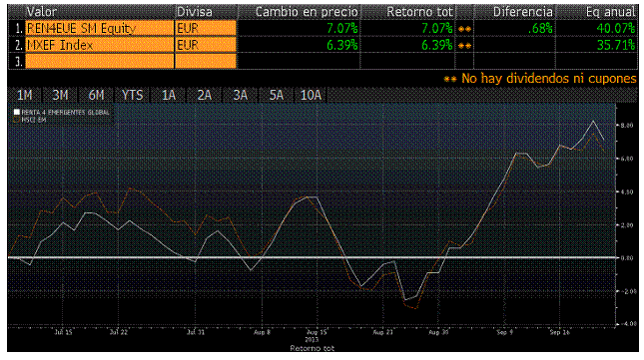Click the Aug 8 date axis label

[262, 332]
